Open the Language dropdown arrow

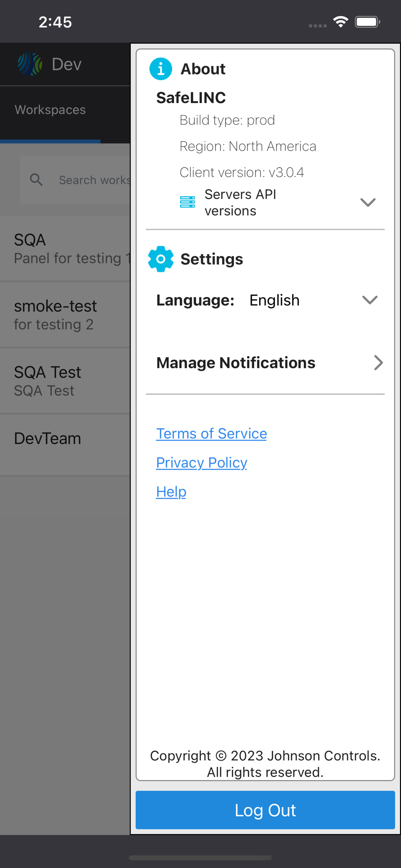(370, 300)
